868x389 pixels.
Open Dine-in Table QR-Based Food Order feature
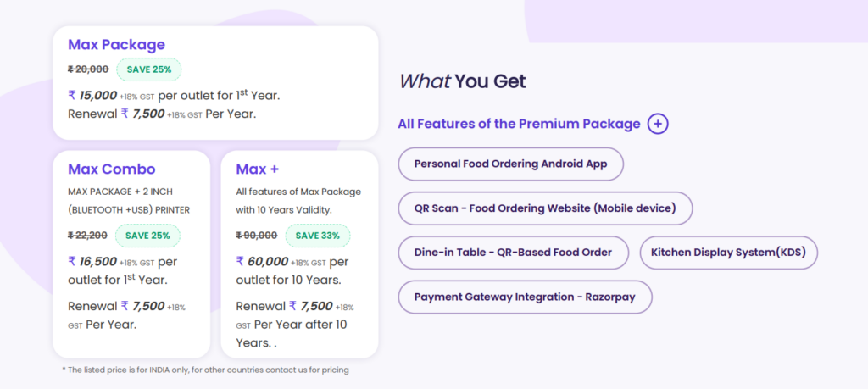513,253
